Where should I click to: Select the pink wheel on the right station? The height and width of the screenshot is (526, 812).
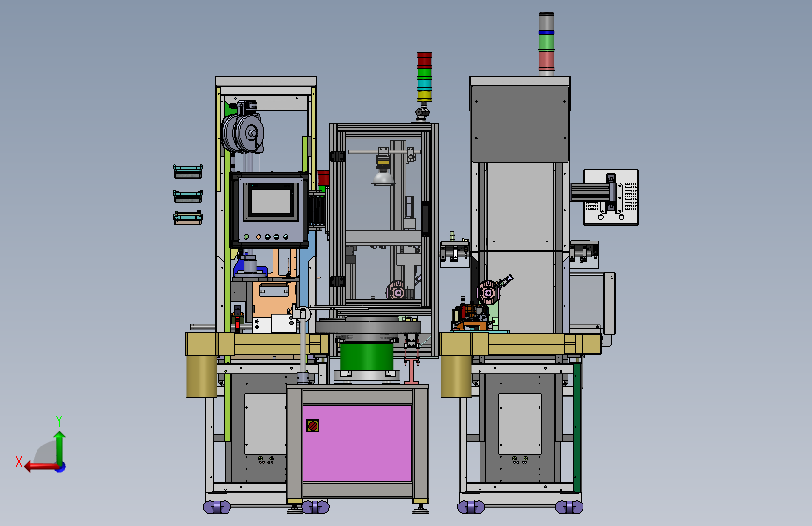[x=487, y=293]
